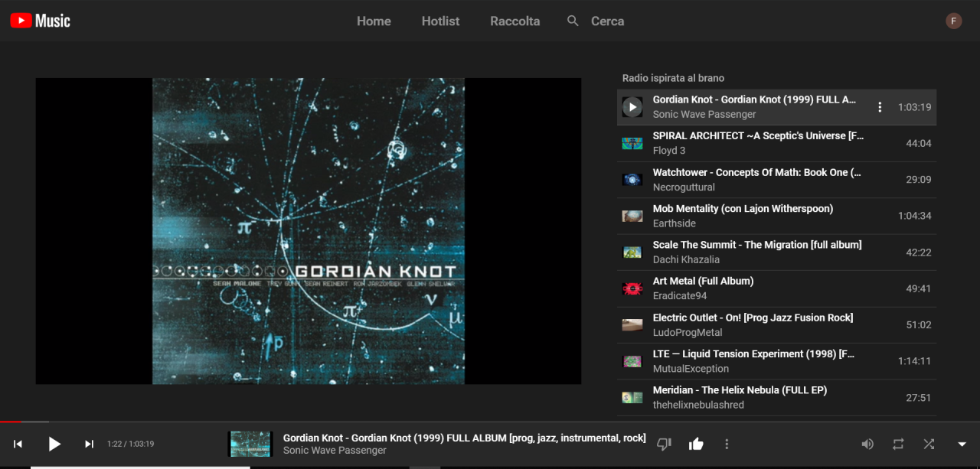Select Art Metal (Full Album) track

776,288
